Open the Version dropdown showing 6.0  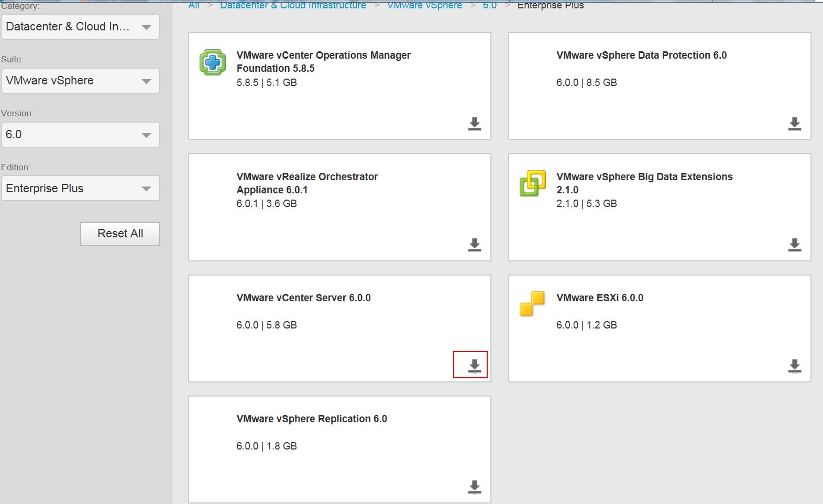click(x=81, y=135)
